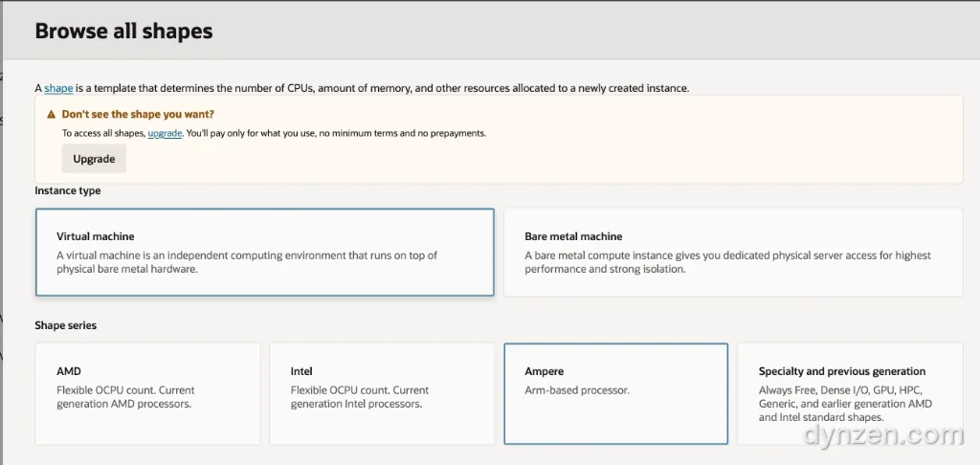
Task: Click the warning icon beside 'Don't see the shape'
Action: tap(52, 115)
